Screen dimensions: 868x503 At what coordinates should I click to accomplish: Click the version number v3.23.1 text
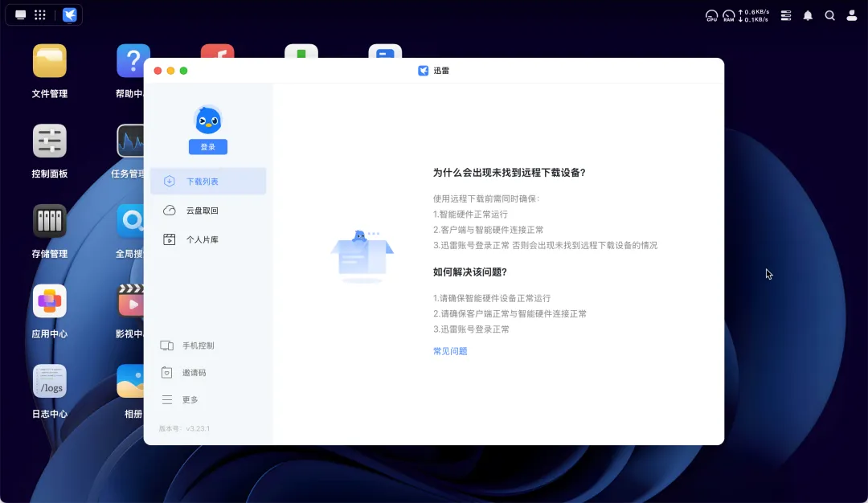198,428
